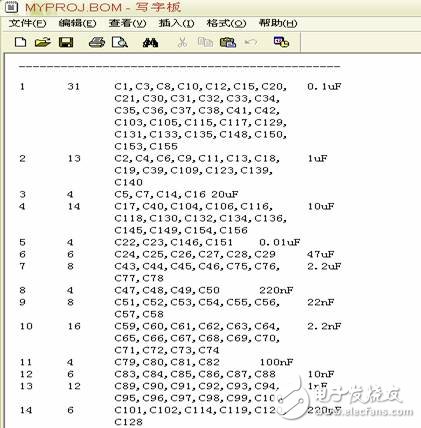Open the 帮助(H) menu
421x428 pixels.
278,23
